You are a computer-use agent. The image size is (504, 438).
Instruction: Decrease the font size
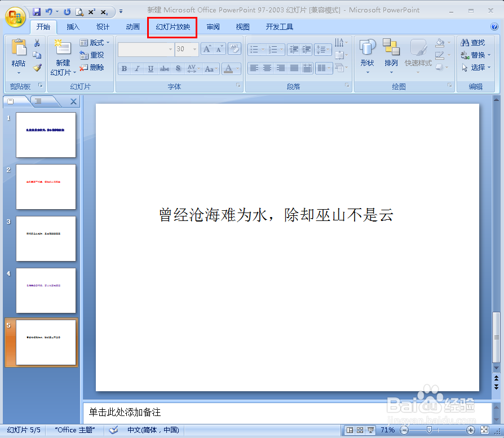tap(219, 49)
